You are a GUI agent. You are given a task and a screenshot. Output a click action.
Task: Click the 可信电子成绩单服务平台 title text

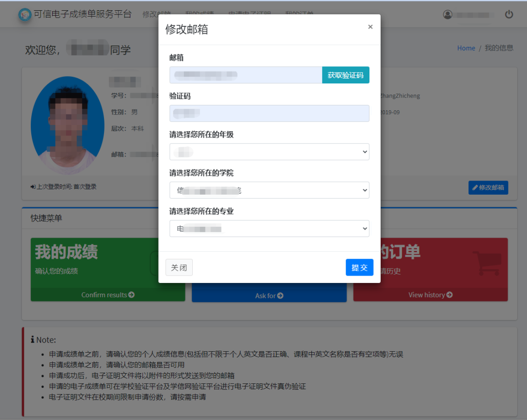point(82,14)
